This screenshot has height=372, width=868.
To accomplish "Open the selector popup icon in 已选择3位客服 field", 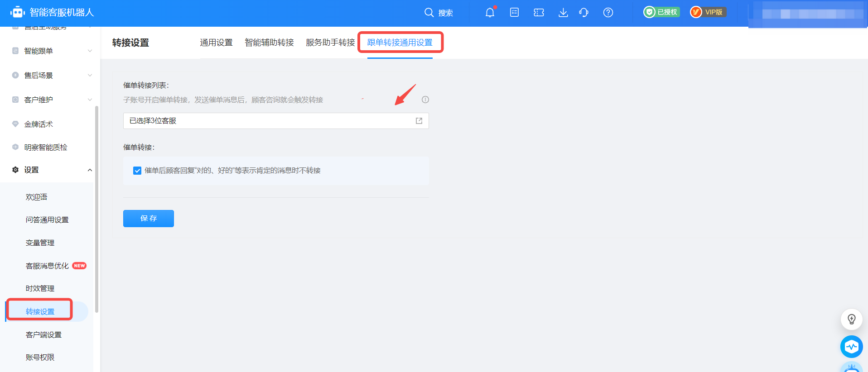I will click(419, 121).
